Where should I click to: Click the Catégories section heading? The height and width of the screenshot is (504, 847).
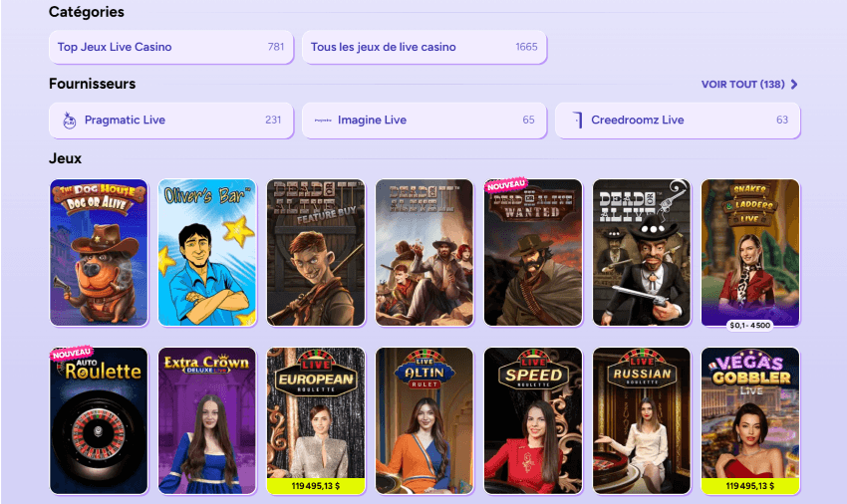[87, 12]
